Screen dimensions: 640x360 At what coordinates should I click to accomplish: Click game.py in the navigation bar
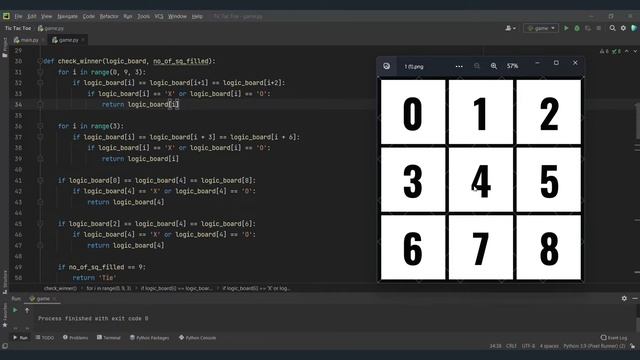(51, 28)
